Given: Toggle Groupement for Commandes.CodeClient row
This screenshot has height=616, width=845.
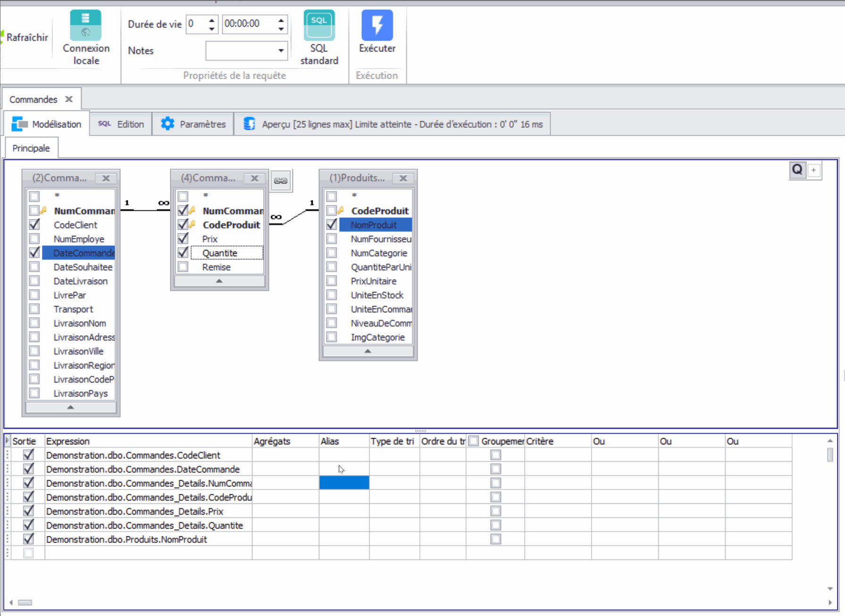Looking at the screenshot, I should click(495, 455).
